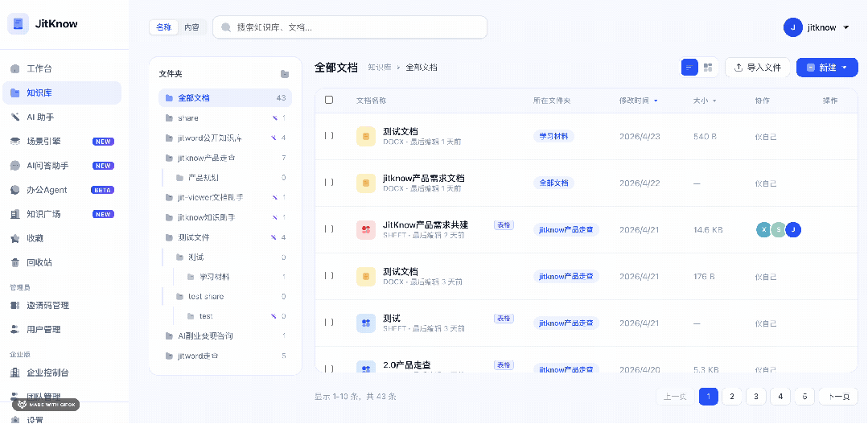Check the 测试文档 row sized 176 B
This screenshot has height=424, width=868.
pyautogui.click(x=329, y=275)
